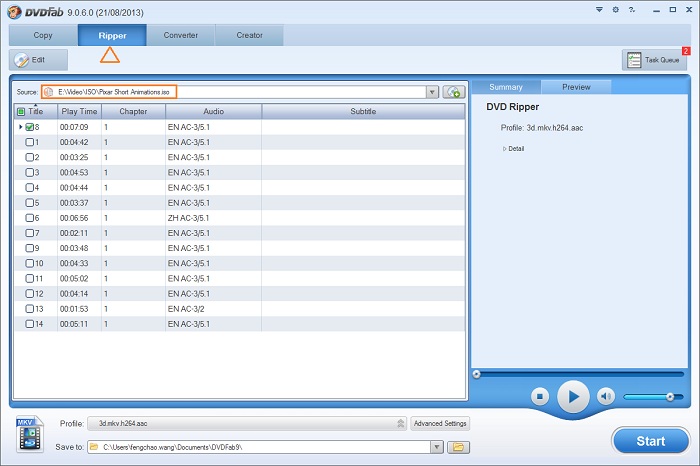Open the help question mark icon
700x466 pixels.
click(632, 9)
